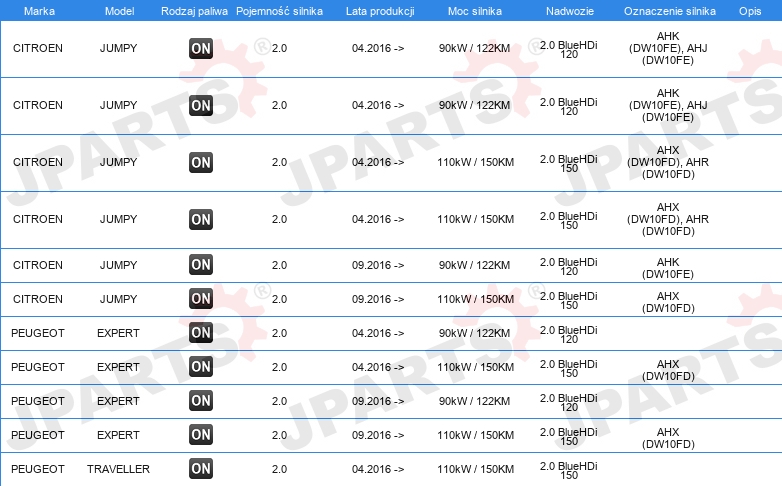Select 110kW / 150KM in Citroen 09.2016 row

475,299
